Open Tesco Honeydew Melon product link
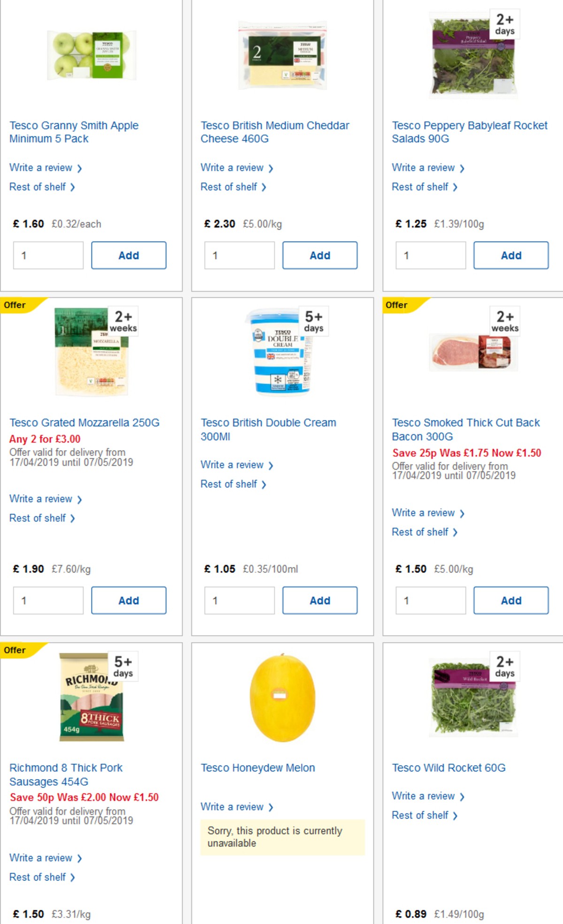563x924 pixels. (x=258, y=767)
